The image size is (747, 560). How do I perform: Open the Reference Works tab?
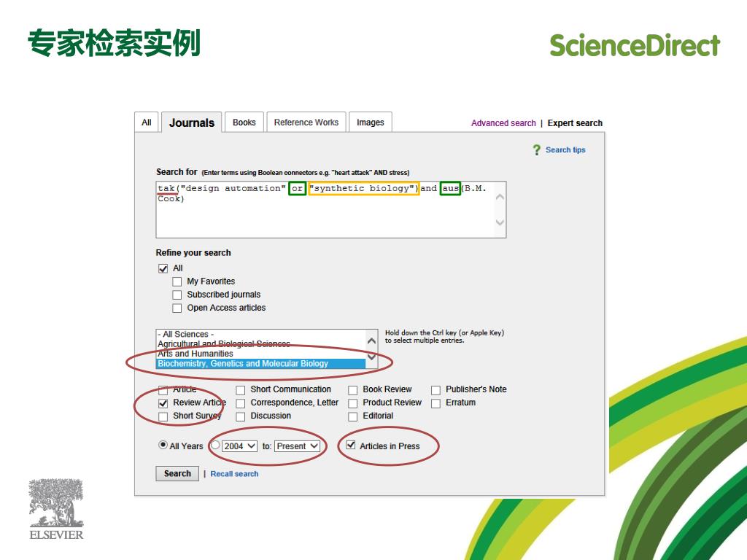pyautogui.click(x=306, y=122)
